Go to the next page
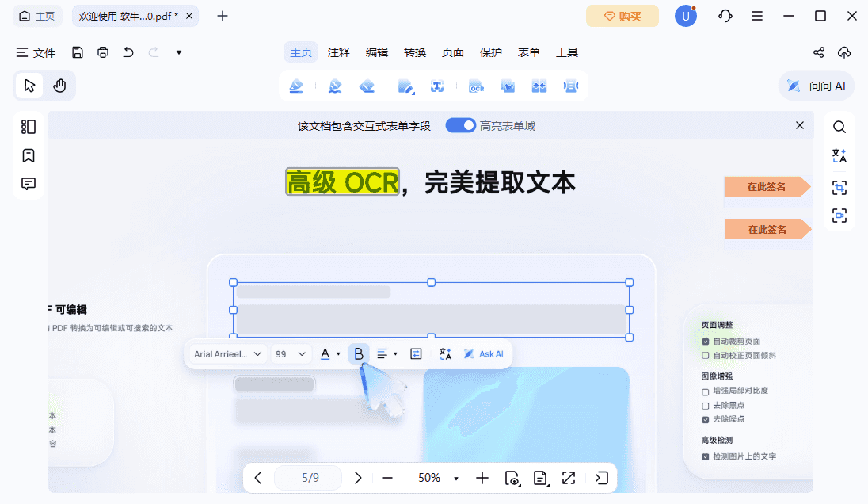868x504 pixels. (358, 477)
